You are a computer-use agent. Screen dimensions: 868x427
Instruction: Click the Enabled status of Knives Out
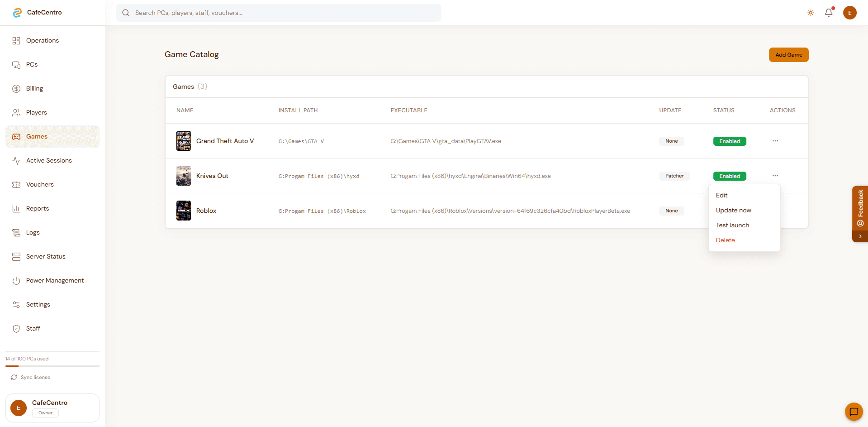coord(730,176)
